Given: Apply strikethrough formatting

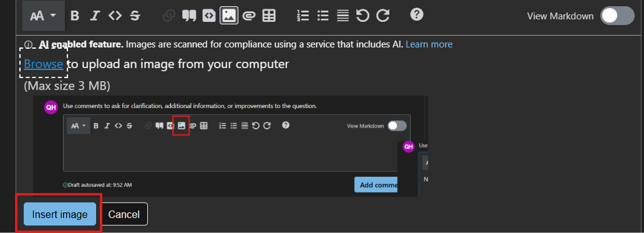Looking at the screenshot, I should [x=135, y=16].
